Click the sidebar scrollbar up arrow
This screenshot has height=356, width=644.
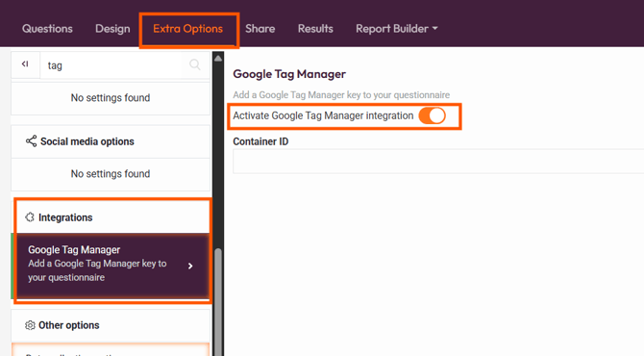[218, 59]
